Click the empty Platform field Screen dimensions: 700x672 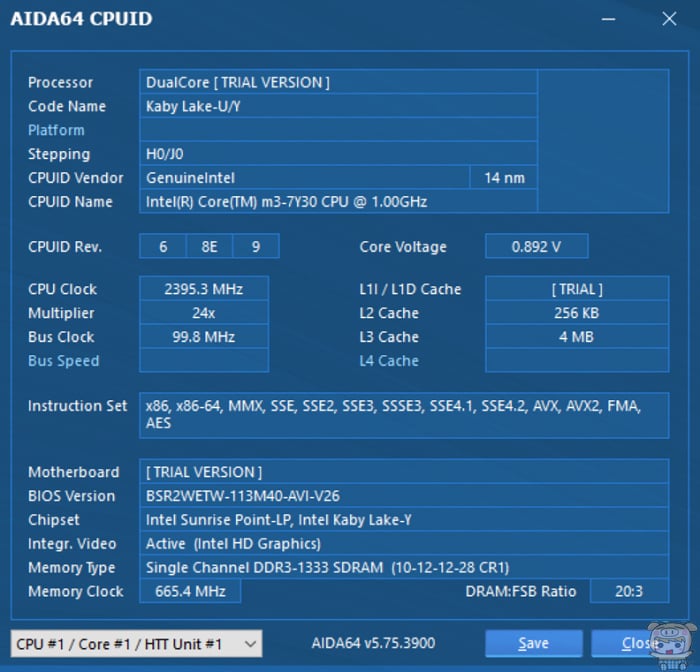tap(338, 129)
